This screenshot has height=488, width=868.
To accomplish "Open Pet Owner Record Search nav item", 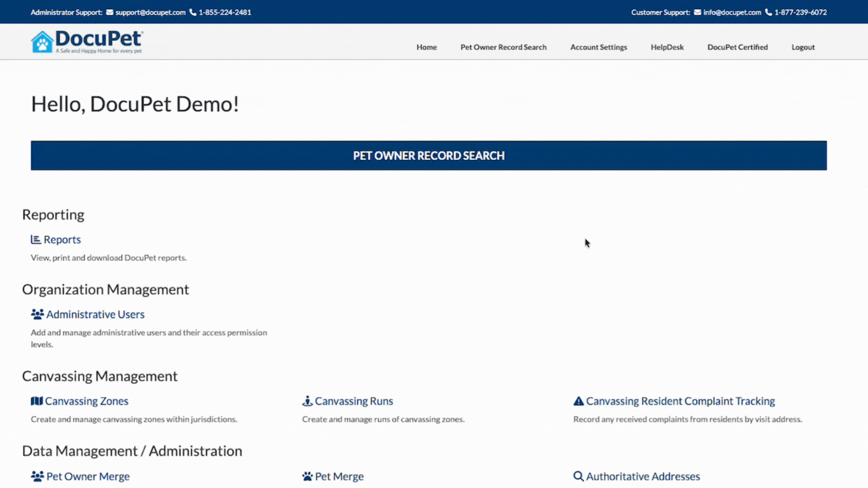I will coord(504,47).
